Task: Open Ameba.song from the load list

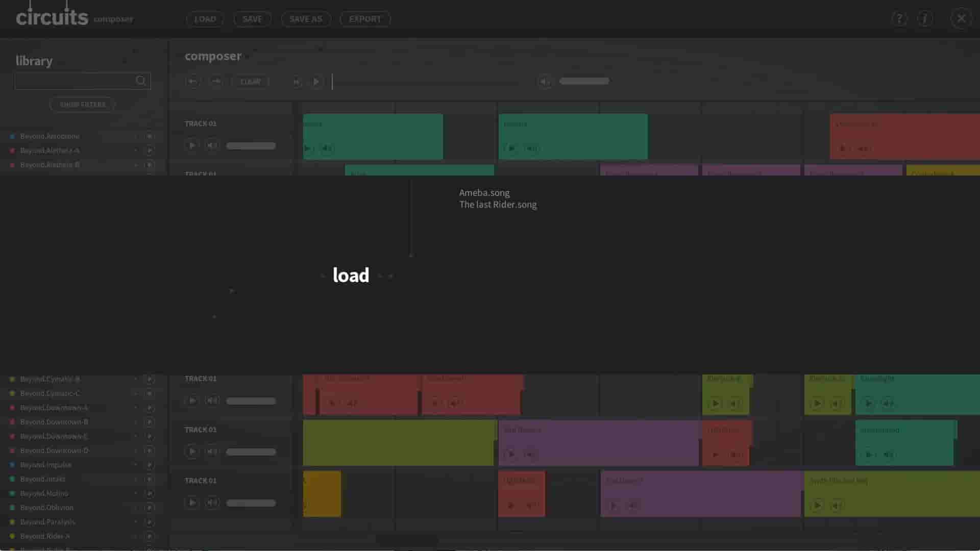Action: coord(484,193)
